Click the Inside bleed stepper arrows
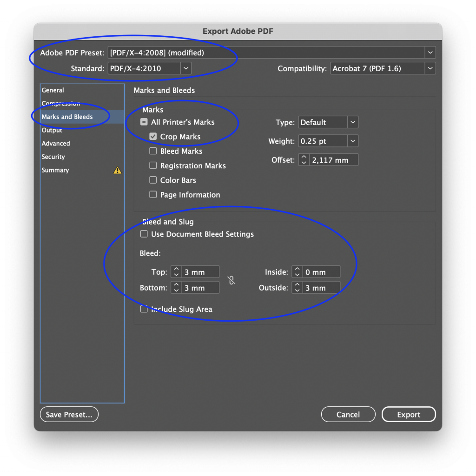This screenshot has height=476, width=476. point(297,272)
